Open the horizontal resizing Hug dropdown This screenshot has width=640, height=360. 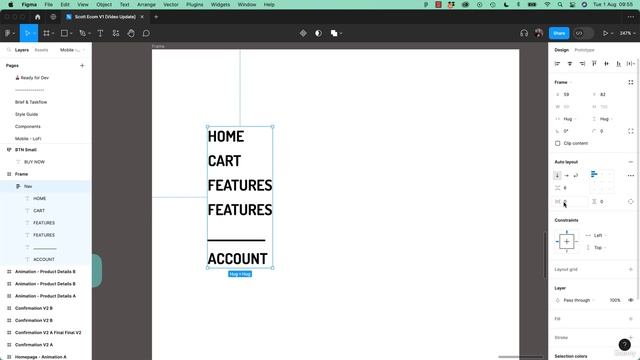(570, 119)
